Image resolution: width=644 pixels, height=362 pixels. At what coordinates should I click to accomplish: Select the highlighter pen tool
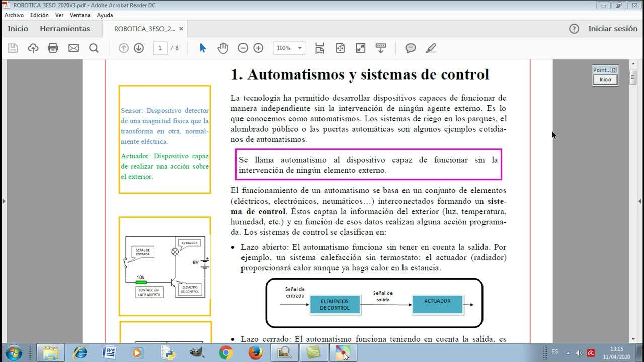[431, 48]
